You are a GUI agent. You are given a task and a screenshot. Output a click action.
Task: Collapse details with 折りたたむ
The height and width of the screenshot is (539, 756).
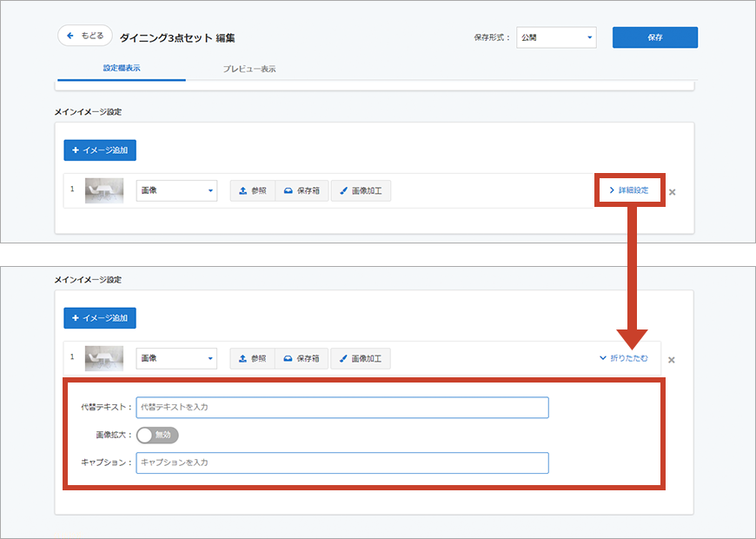tap(624, 358)
